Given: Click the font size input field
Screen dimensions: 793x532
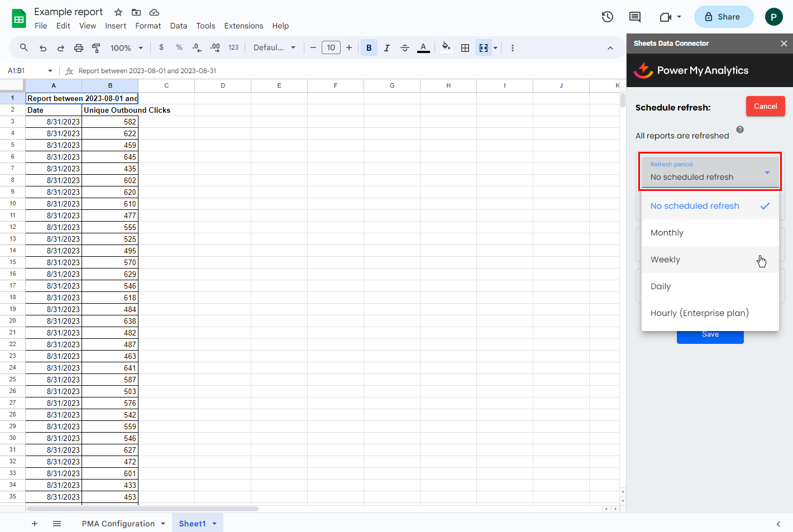Looking at the screenshot, I should 331,48.
